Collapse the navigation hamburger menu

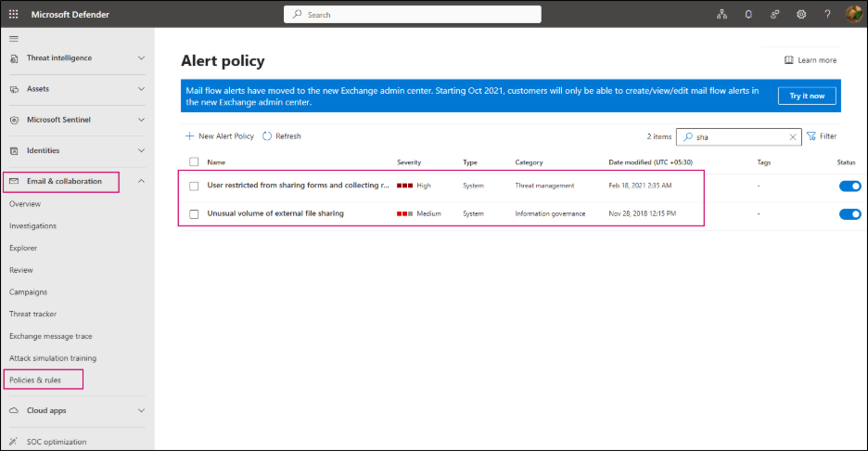(14, 39)
